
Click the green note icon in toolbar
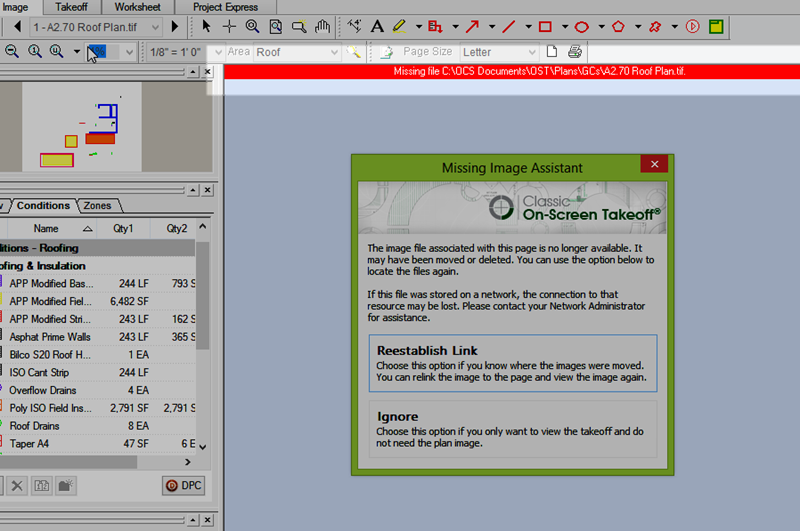(x=716, y=27)
